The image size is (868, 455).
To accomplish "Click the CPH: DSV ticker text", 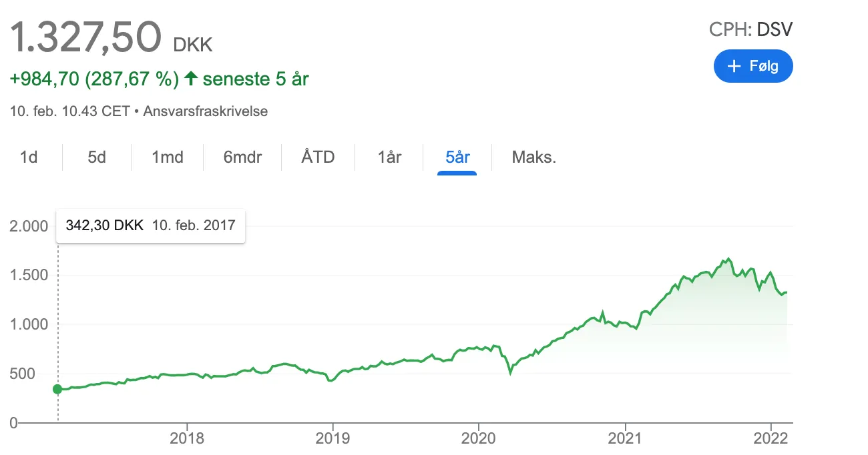I will tap(751, 29).
